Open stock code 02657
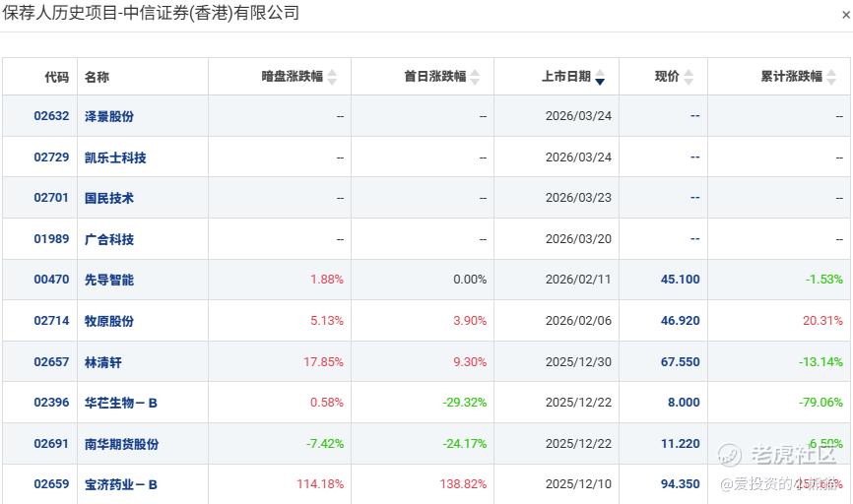 tap(51, 361)
